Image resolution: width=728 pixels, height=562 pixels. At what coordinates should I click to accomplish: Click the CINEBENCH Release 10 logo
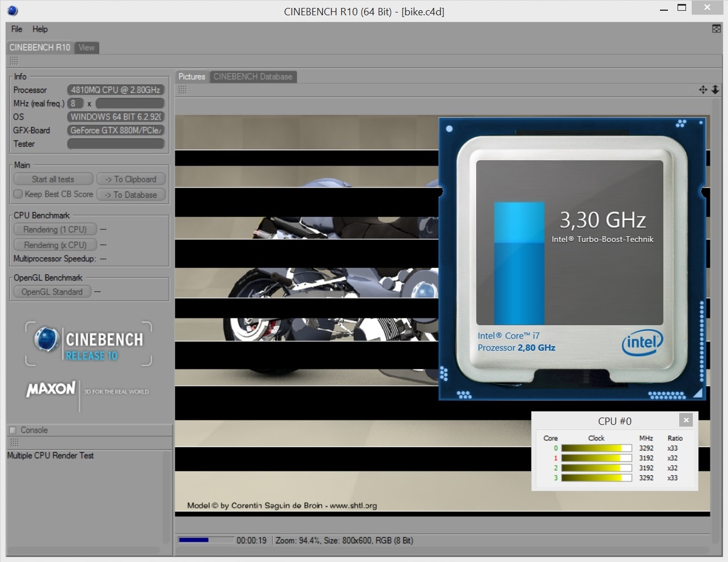[x=89, y=343]
